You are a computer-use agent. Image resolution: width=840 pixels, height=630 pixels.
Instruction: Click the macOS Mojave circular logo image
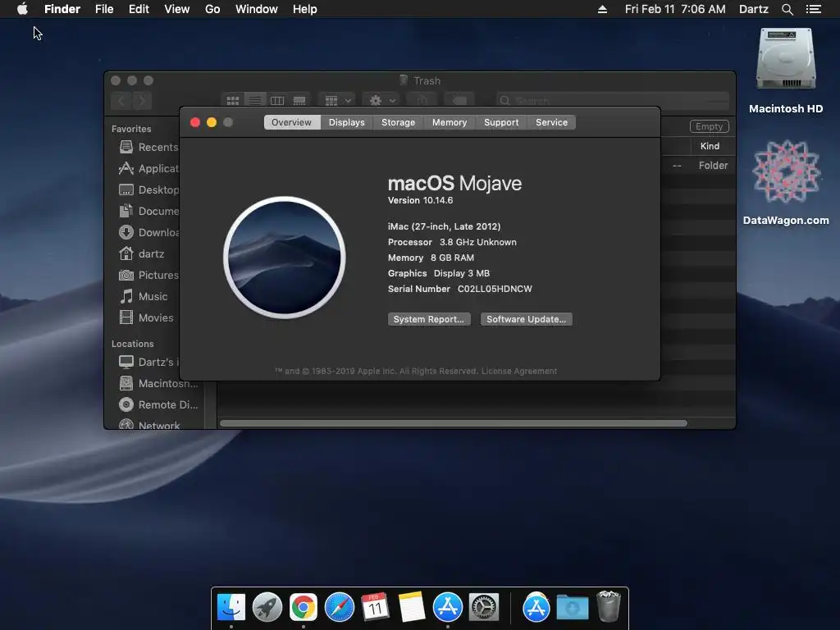[x=285, y=257]
